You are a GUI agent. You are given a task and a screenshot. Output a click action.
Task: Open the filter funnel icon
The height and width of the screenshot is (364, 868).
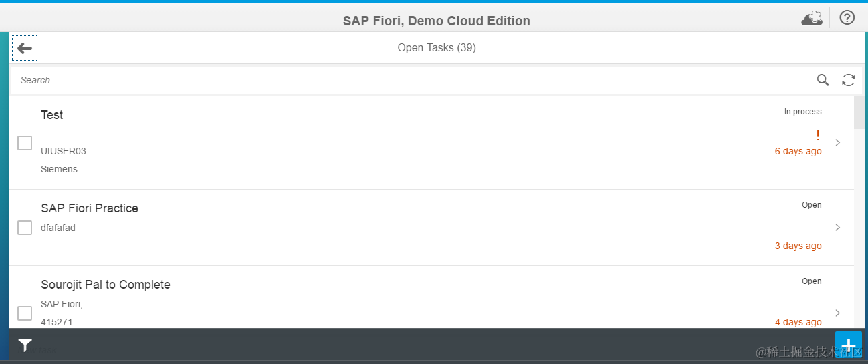(25, 345)
